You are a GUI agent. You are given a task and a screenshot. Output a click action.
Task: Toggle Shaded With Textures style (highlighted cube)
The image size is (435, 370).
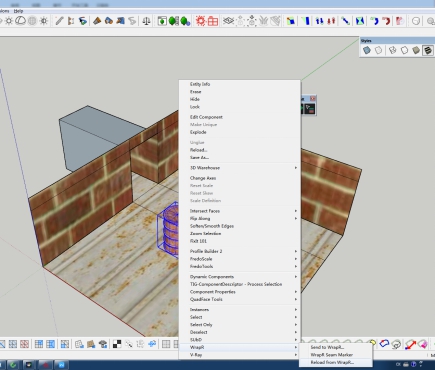pos(428,50)
